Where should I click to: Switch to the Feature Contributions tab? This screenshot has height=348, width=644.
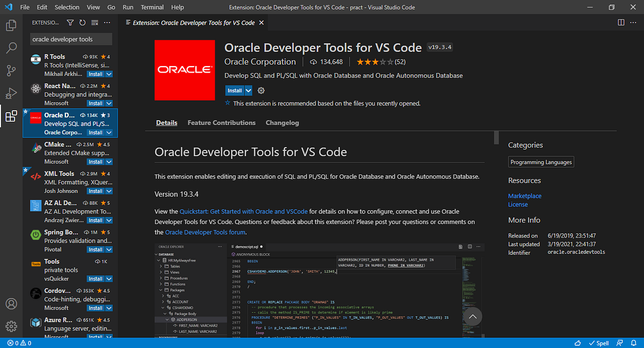221,122
